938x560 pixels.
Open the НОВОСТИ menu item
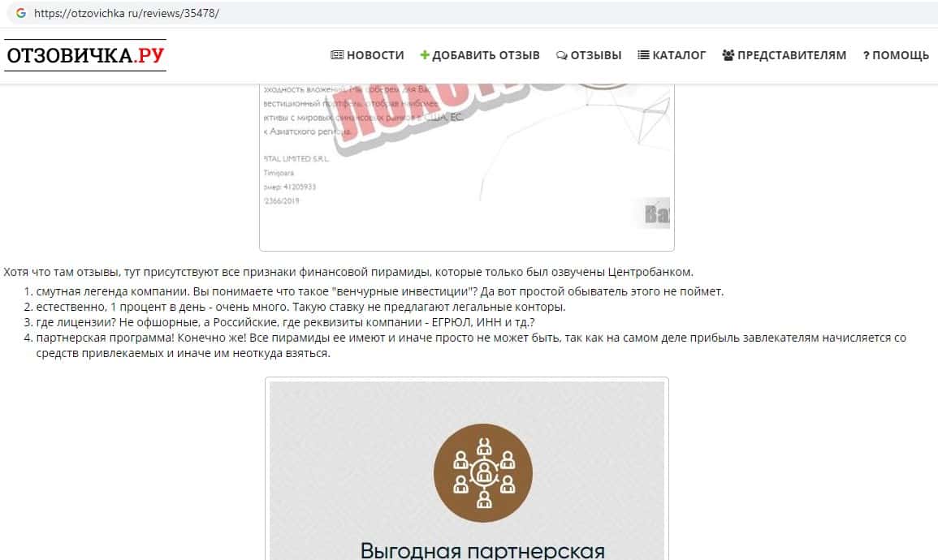click(x=367, y=55)
